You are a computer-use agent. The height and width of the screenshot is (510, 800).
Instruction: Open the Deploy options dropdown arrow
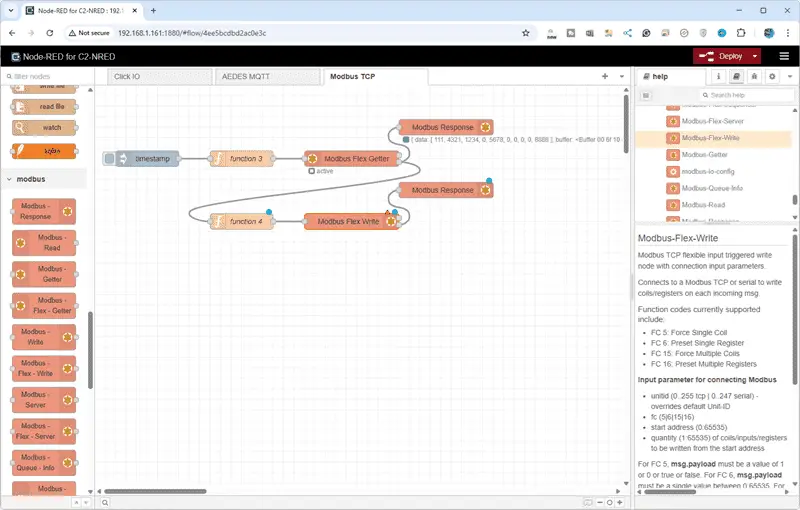[x=755, y=56]
